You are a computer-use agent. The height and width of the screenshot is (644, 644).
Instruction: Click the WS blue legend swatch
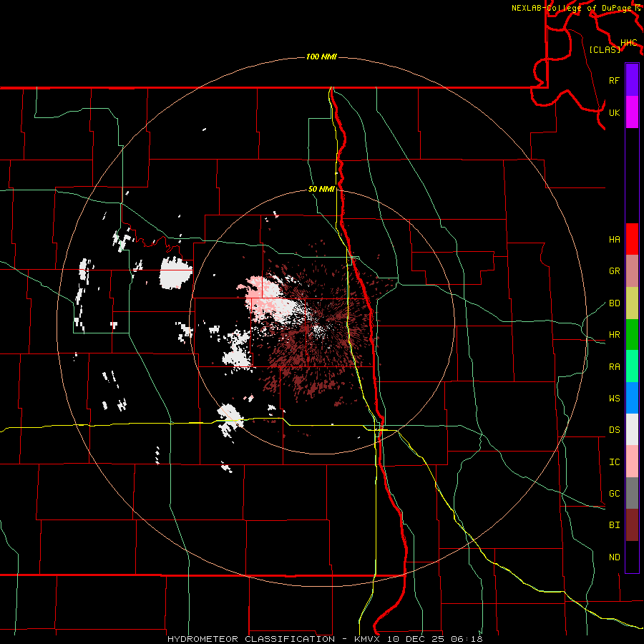632,398
